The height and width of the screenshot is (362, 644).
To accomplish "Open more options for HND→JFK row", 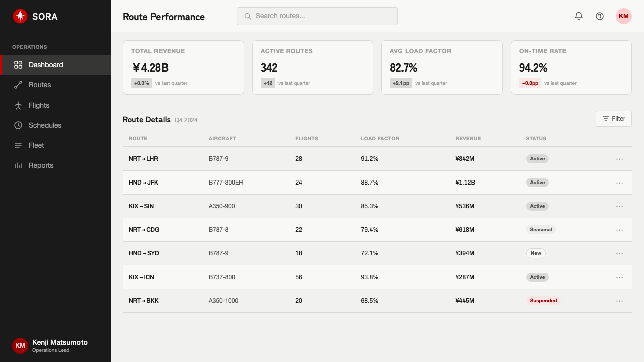I will [x=620, y=183].
